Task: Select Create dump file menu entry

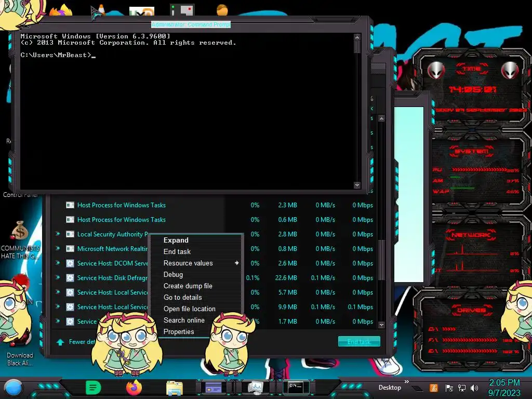Action: [196, 286]
